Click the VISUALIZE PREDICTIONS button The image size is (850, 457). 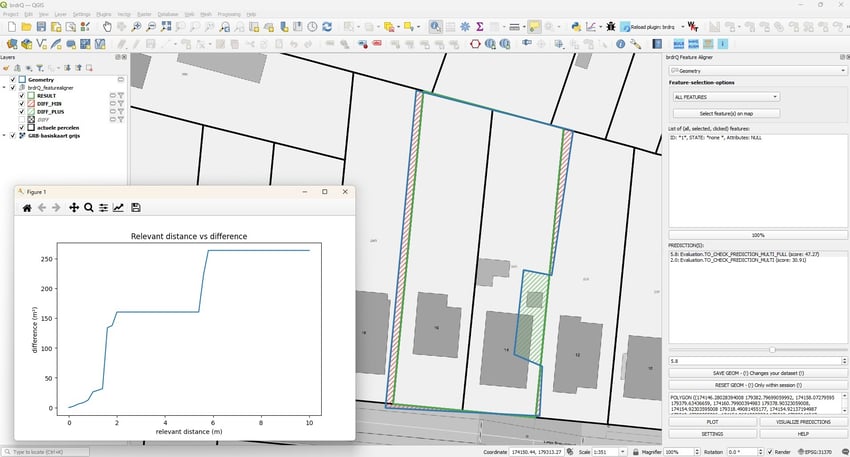pos(803,422)
